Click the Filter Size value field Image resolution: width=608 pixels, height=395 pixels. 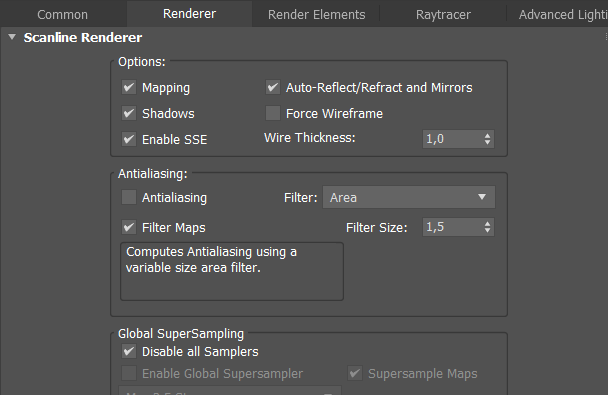[452, 227]
